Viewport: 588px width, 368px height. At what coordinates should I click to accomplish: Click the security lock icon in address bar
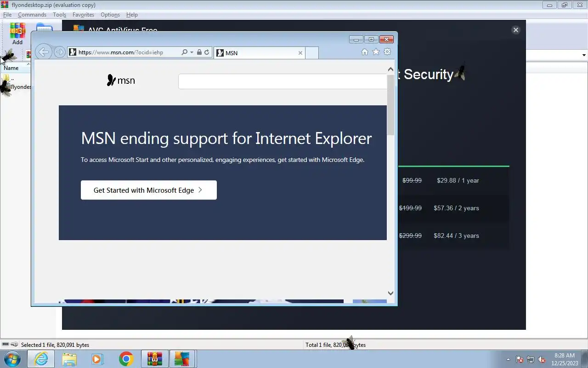pyautogui.click(x=199, y=52)
